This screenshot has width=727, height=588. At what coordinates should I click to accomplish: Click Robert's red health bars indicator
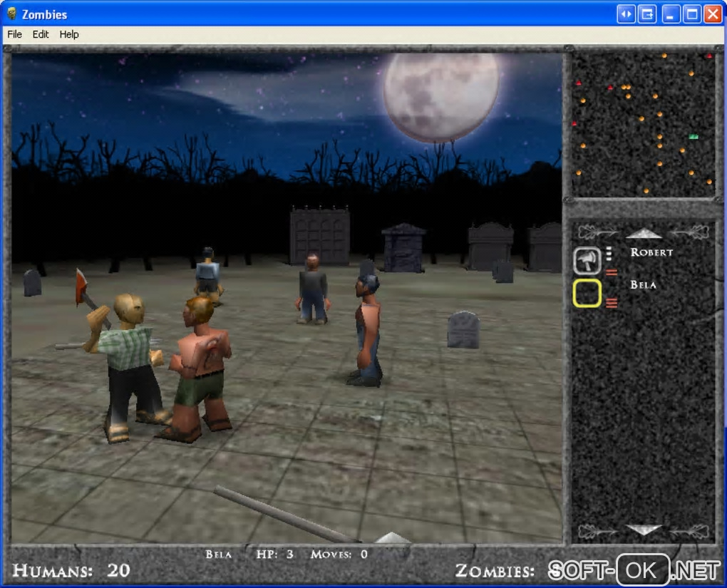click(612, 272)
